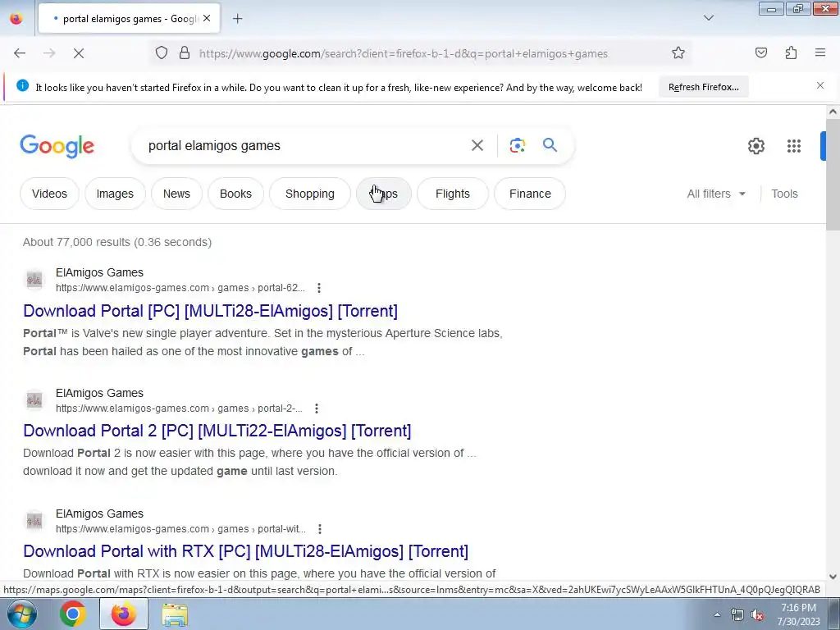This screenshot has height=630, width=840.
Task: Open Google quick settings gear
Action: (756, 146)
